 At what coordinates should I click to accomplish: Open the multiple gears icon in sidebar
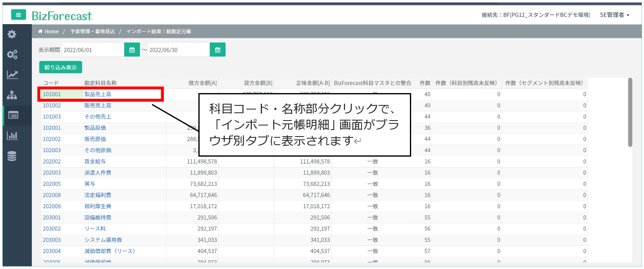[12, 55]
